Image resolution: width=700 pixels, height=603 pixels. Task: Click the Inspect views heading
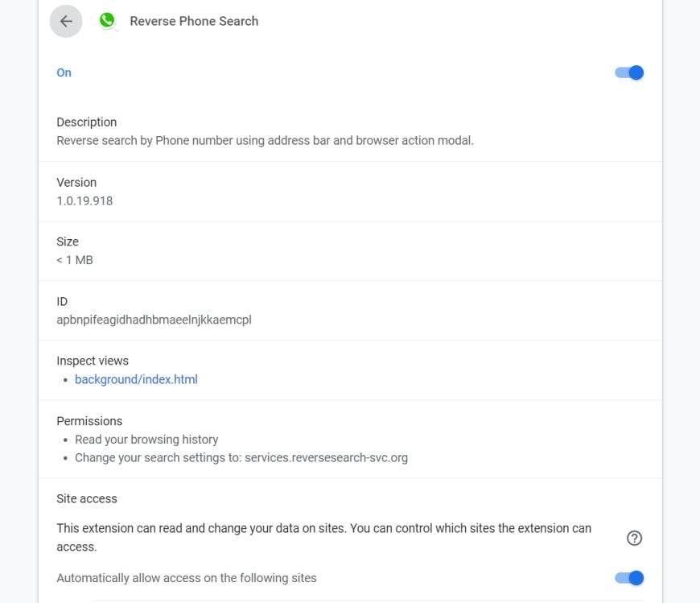pyautogui.click(x=93, y=361)
